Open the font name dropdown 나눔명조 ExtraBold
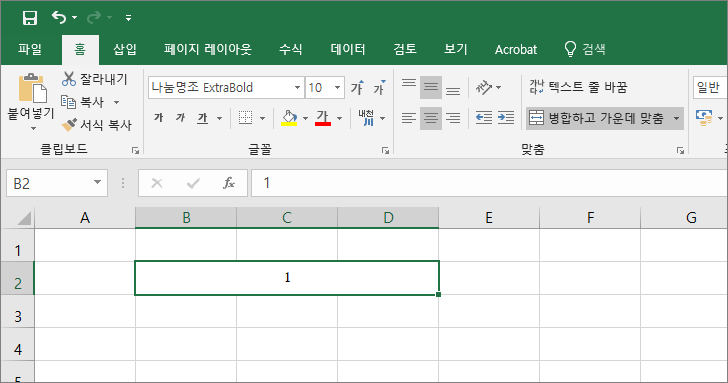This screenshot has height=383, width=728. coord(297,87)
